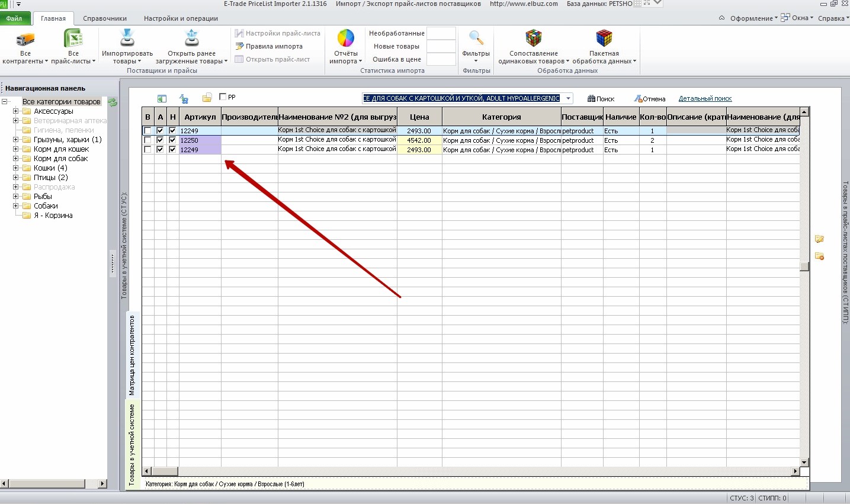
Task: Open the Справка menu
Action: point(833,18)
